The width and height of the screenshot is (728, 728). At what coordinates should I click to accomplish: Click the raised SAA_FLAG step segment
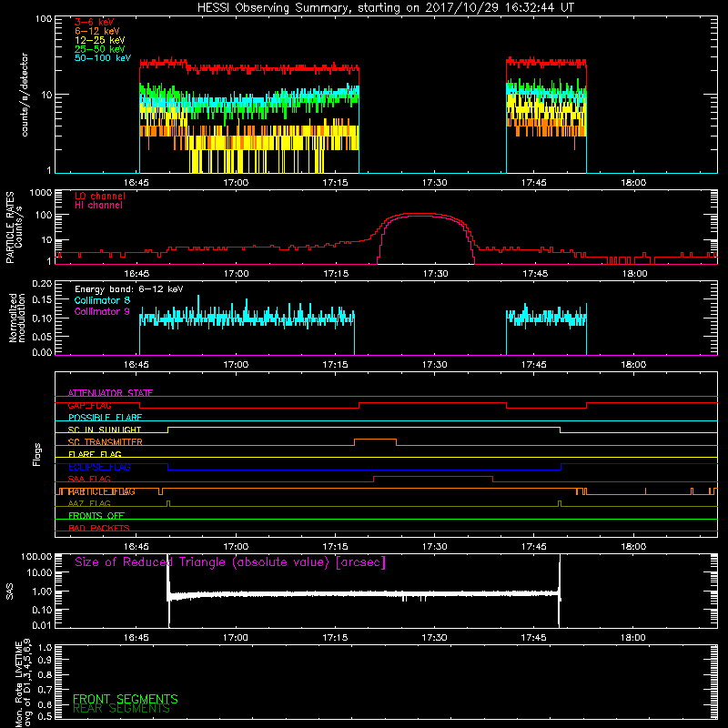(x=433, y=476)
